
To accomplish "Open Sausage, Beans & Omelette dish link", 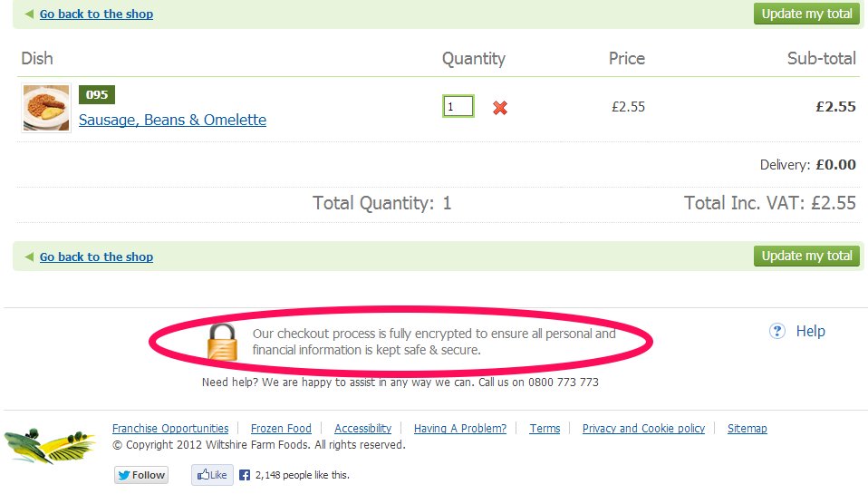I will [172, 120].
